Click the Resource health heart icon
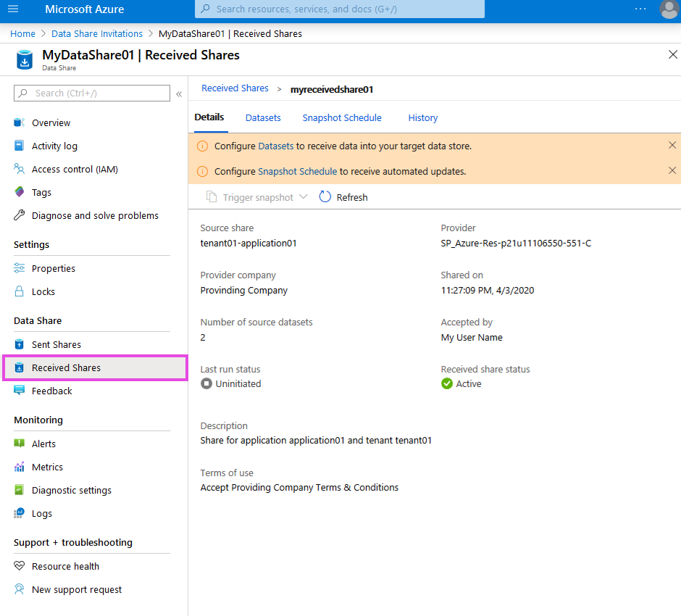This screenshot has width=681, height=616. pos(19,566)
